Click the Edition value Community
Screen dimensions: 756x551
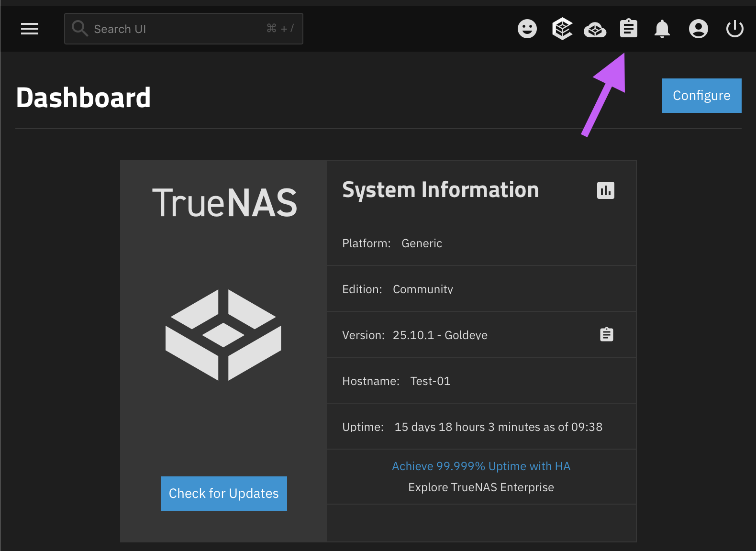point(423,289)
